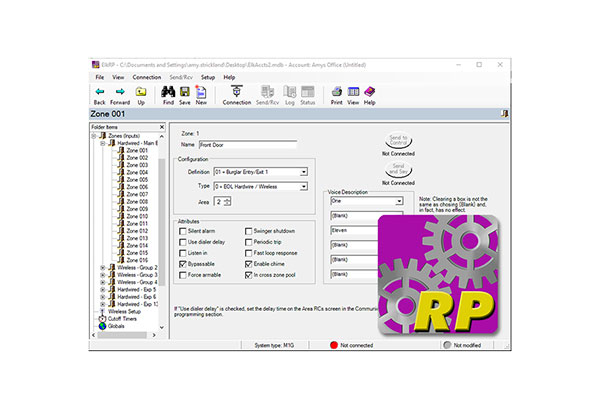Click the red Not connected indicator

pos(334,345)
